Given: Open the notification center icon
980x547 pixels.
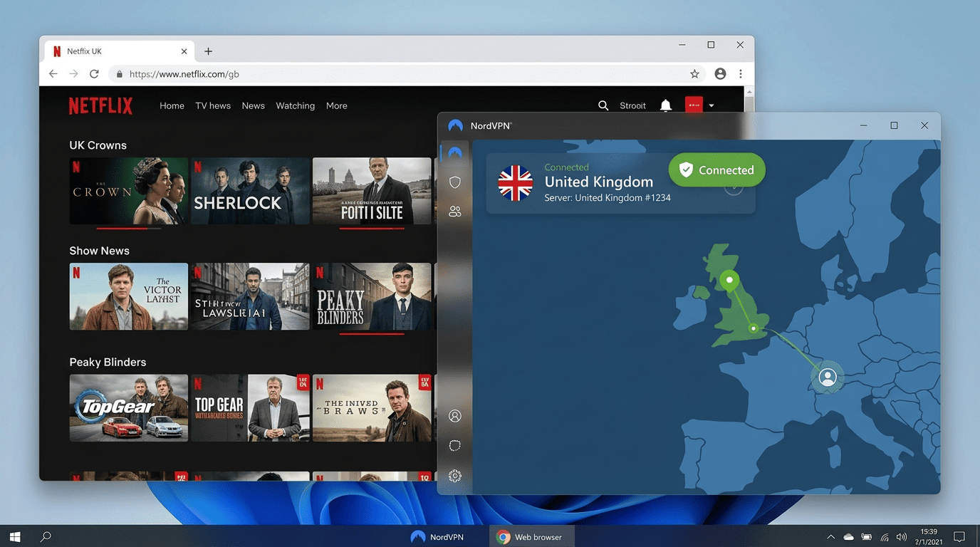Looking at the screenshot, I should pos(959,537).
